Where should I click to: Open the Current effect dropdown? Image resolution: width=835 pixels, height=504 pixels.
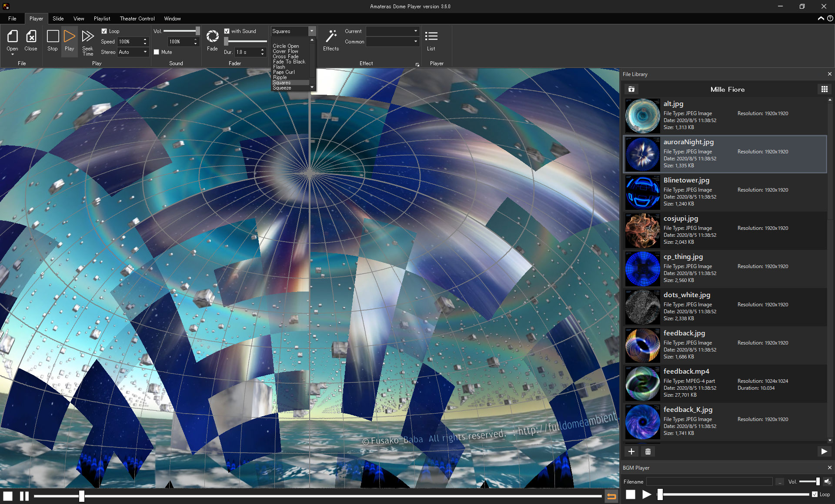392,31
